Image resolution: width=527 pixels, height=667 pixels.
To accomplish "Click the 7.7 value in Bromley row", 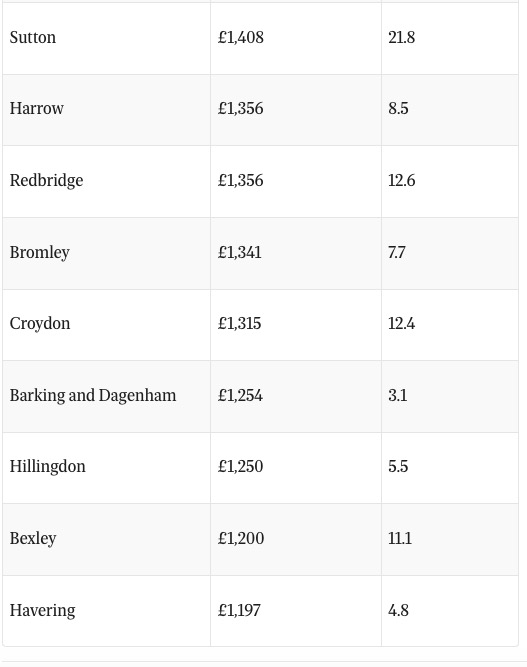I will 396,252.
